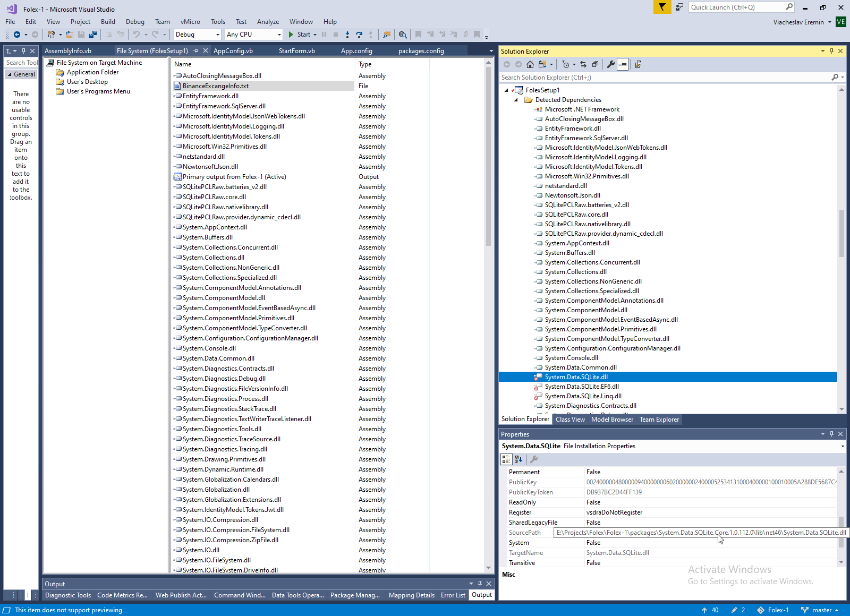Image resolution: width=850 pixels, height=616 pixels.
Task: Click the Navigate Backward toolbar icon
Action: 17,35
